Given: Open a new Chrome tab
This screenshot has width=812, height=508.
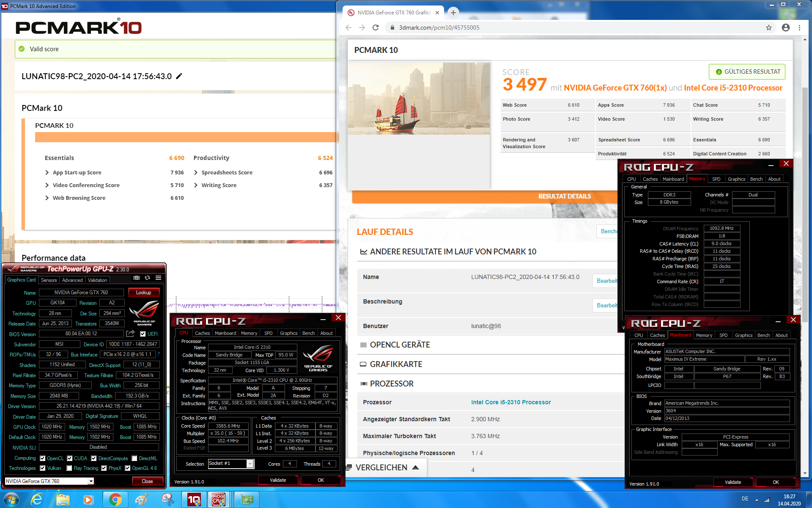Looking at the screenshot, I should (453, 13).
